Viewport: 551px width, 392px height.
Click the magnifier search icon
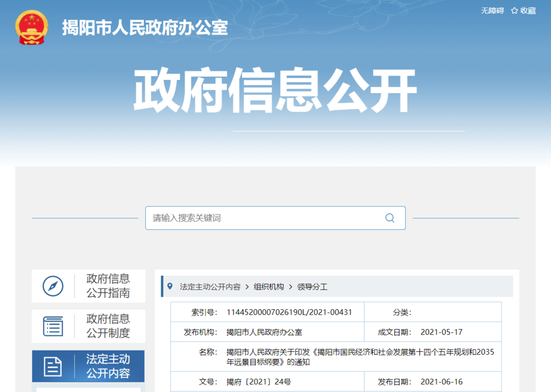pyautogui.click(x=390, y=218)
